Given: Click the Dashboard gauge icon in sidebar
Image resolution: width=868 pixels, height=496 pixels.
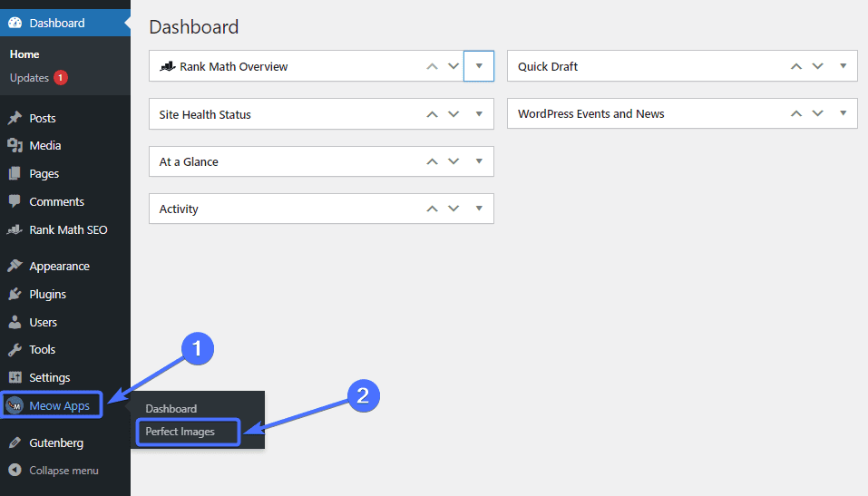Looking at the screenshot, I should pos(15,23).
